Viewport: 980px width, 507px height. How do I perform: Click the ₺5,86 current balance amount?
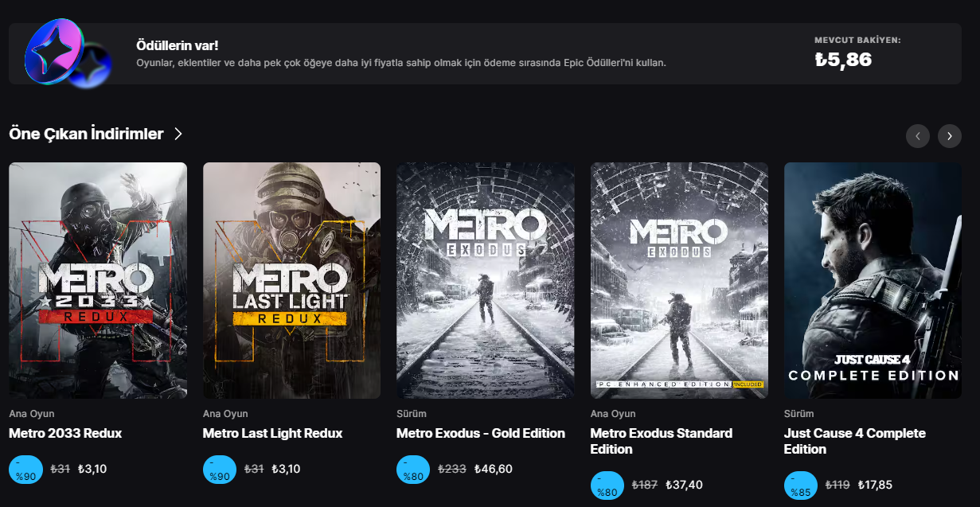843,60
